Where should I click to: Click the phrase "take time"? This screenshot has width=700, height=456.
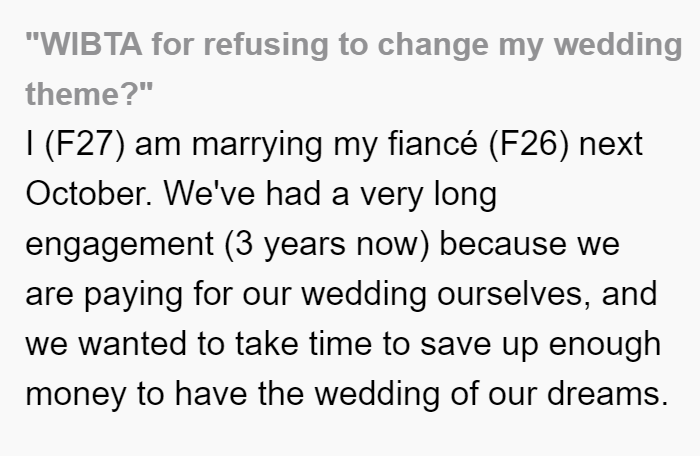pyautogui.click(x=304, y=343)
